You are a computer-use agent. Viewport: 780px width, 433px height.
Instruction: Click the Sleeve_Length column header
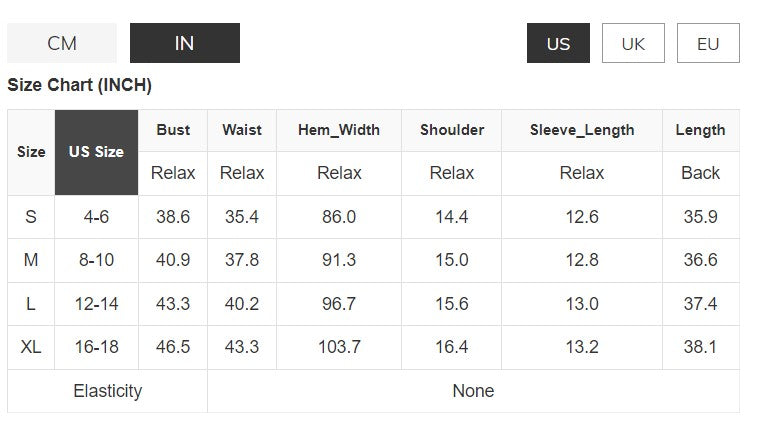click(582, 130)
